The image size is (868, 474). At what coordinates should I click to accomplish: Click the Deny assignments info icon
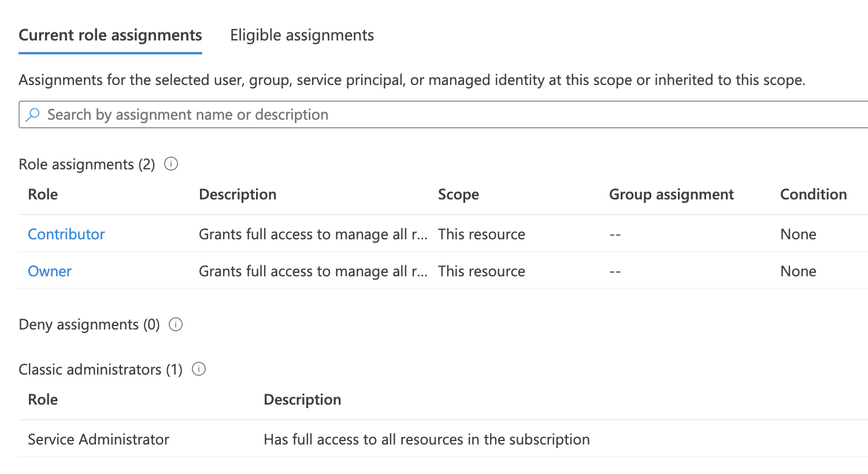tap(176, 325)
